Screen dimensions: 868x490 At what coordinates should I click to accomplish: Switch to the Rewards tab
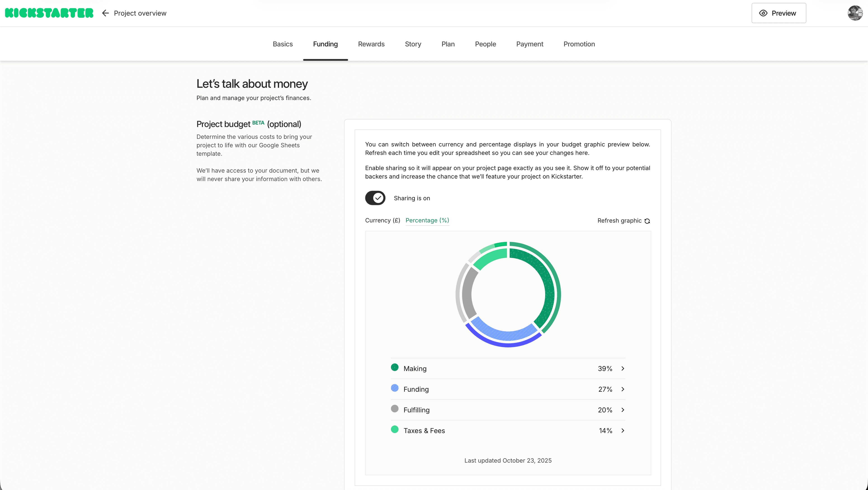[x=371, y=44]
